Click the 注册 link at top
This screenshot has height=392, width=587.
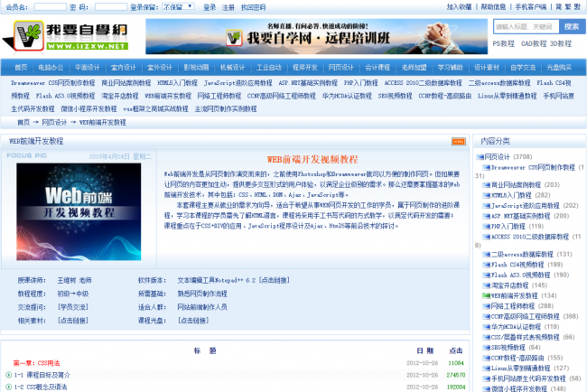tap(228, 7)
